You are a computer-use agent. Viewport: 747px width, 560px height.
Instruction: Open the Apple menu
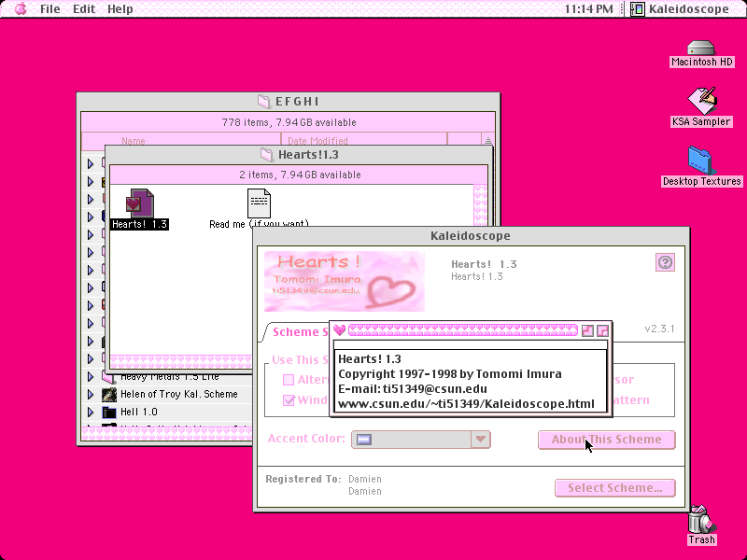[x=21, y=8]
